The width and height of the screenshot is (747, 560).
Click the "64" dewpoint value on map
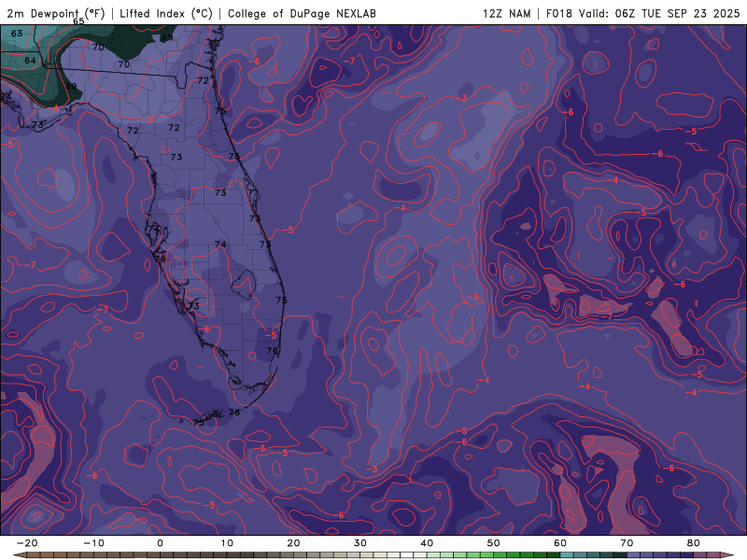pos(30,61)
